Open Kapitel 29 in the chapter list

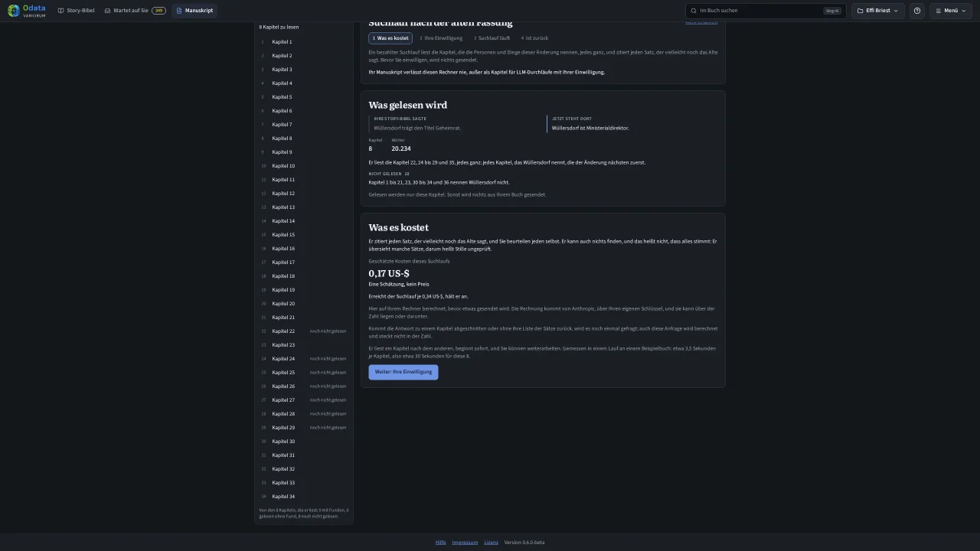(x=304, y=428)
